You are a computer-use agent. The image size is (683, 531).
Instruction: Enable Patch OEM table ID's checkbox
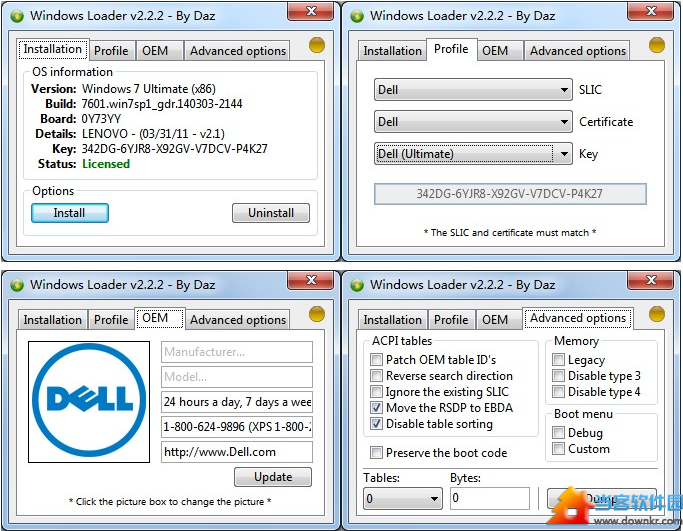(x=376, y=360)
